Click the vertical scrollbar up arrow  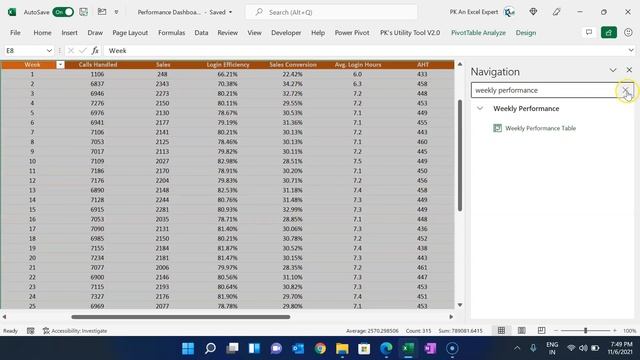[460, 64]
